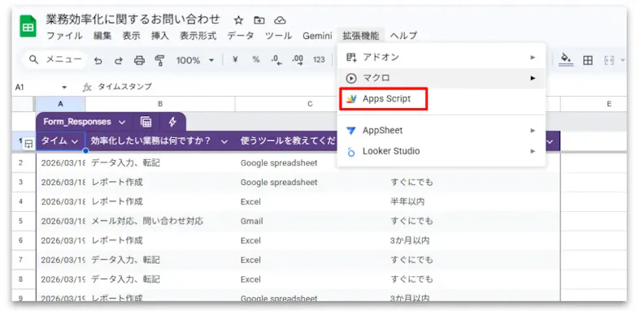The width and height of the screenshot is (644, 311).
Task: Decrease decimal places button
Action: click(x=276, y=60)
